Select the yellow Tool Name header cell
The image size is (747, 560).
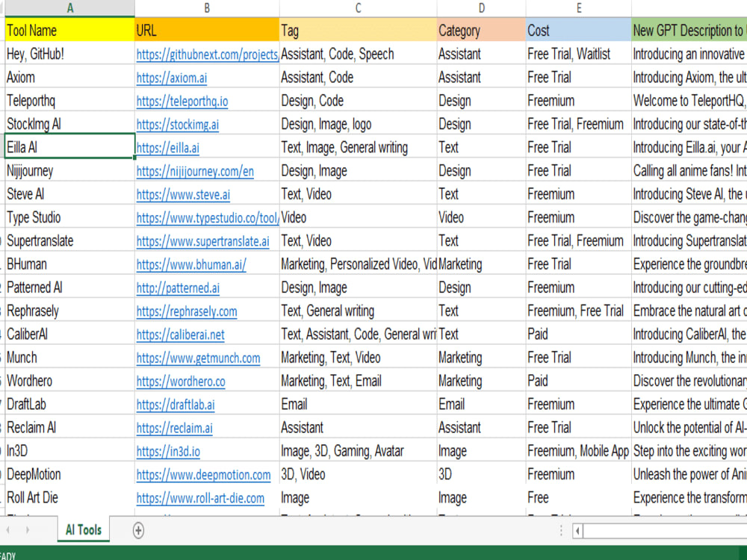coord(70,30)
